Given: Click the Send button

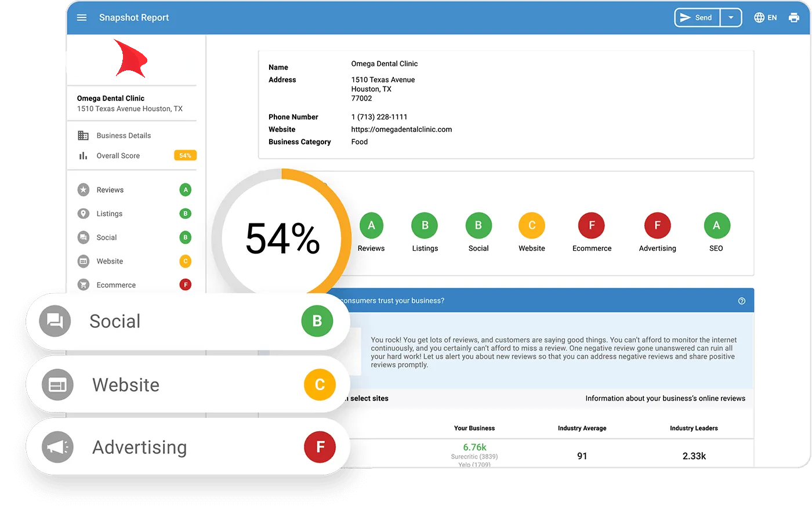Looking at the screenshot, I should tap(697, 17).
